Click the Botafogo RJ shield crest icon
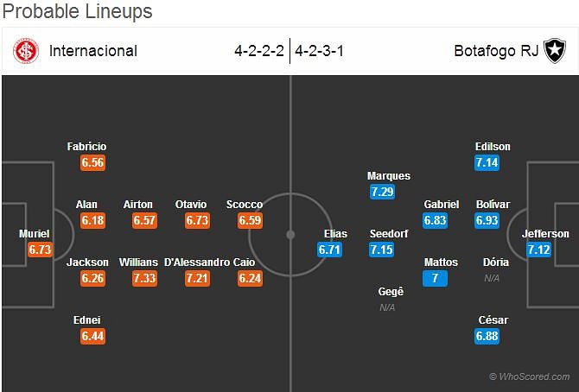579x392 pixels. click(555, 51)
